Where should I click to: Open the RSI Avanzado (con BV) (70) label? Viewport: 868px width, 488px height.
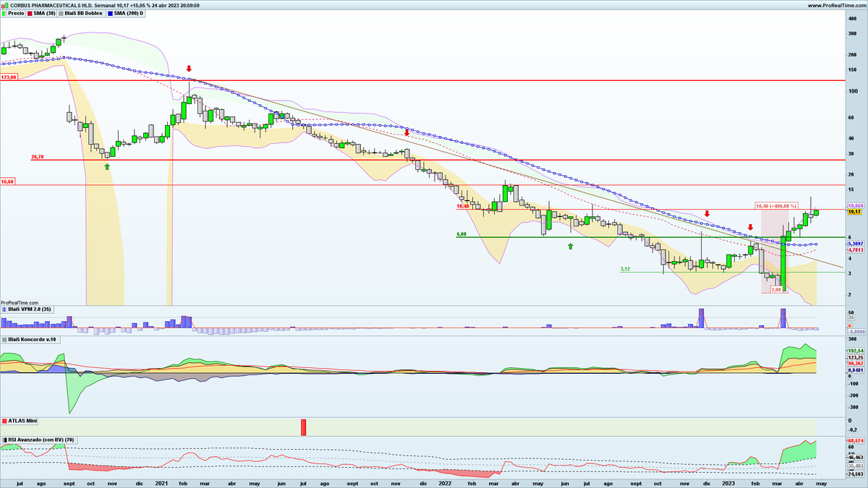point(41,440)
